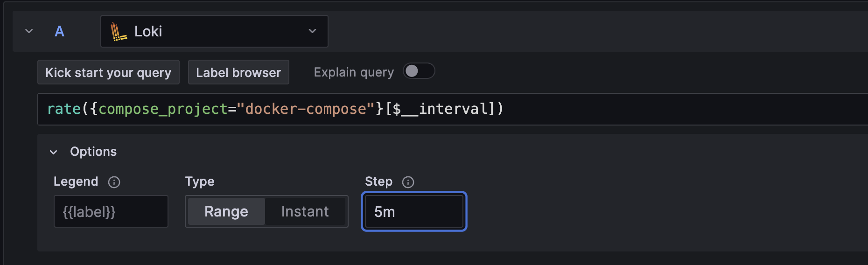
Task: Enable the Explain query switch
Action: [419, 71]
